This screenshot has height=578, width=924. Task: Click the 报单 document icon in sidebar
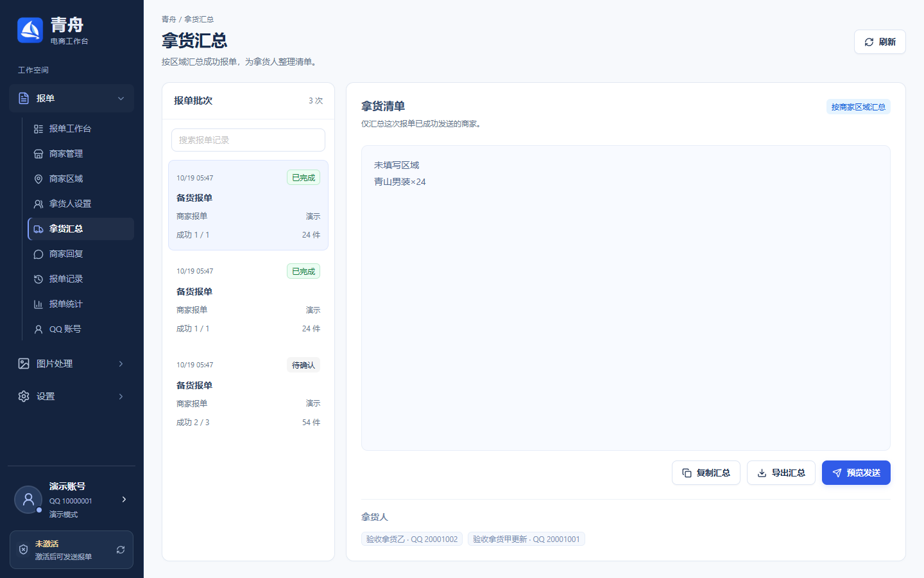[24, 98]
